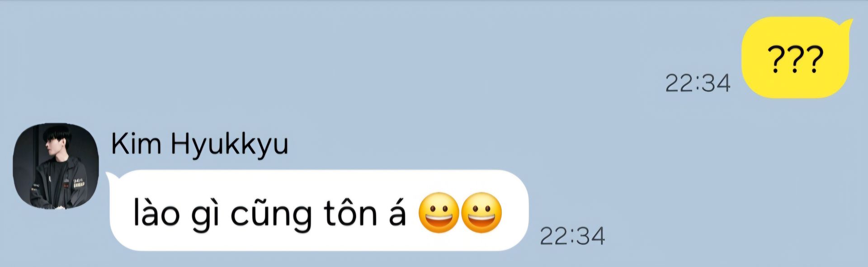Tap the yellow ??? message bubble
Screen dimensions: 868x267
pos(796,57)
